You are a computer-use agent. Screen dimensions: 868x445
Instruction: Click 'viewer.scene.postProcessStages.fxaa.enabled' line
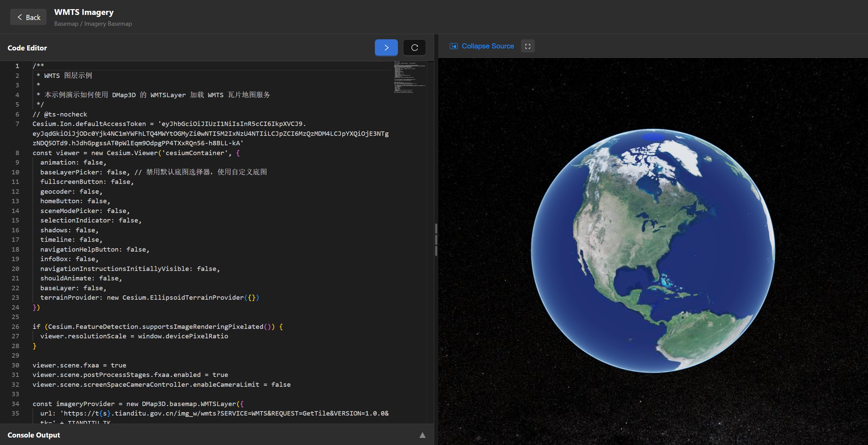tap(130, 375)
